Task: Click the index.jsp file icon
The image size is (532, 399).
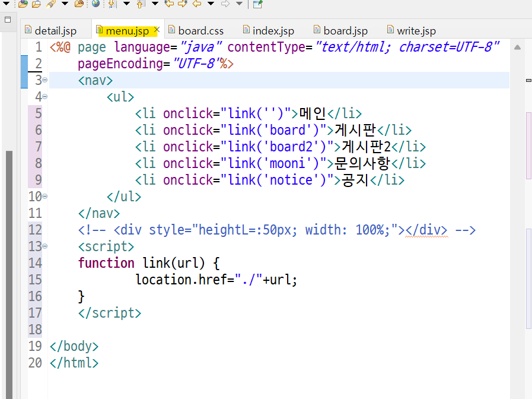Action: tap(246, 30)
